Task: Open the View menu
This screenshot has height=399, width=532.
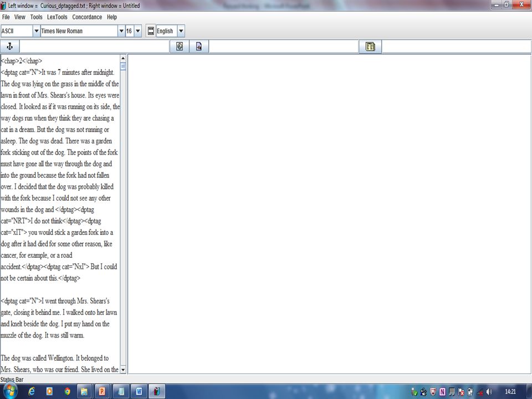Action: click(x=20, y=17)
